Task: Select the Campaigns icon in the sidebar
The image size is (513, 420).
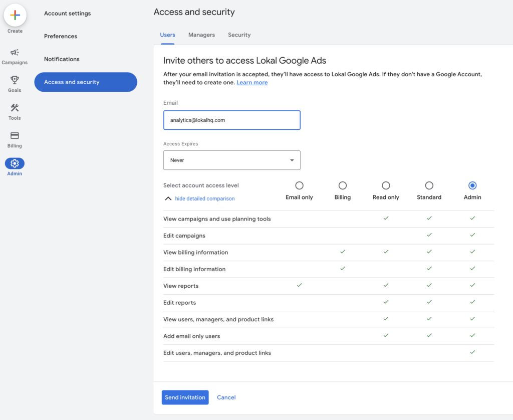Action: tap(15, 53)
